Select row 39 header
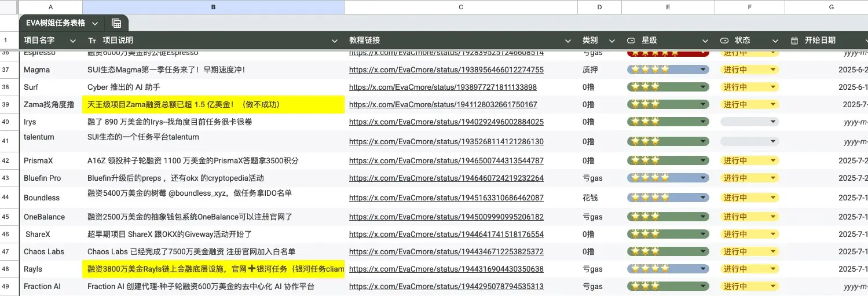 click(9, 104)
